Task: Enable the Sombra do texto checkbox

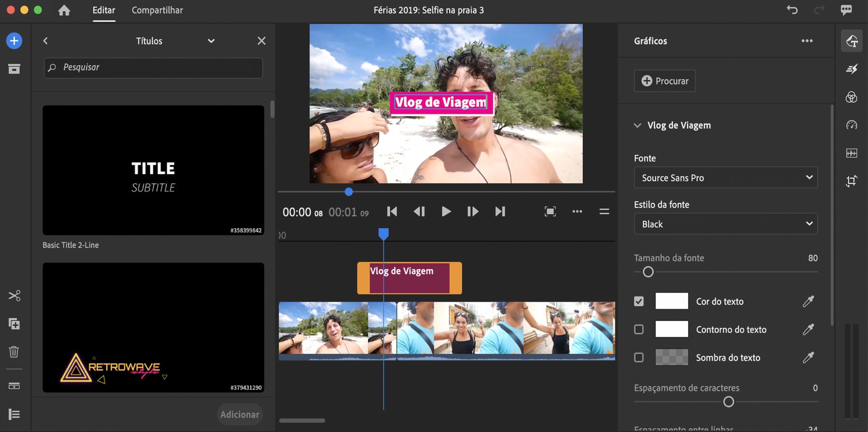Action: [x=639, y=357]
